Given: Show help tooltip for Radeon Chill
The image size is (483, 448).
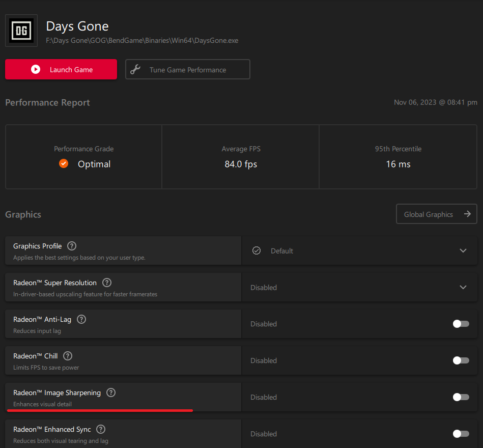Looking at the screenshot, I should [68, 356].
